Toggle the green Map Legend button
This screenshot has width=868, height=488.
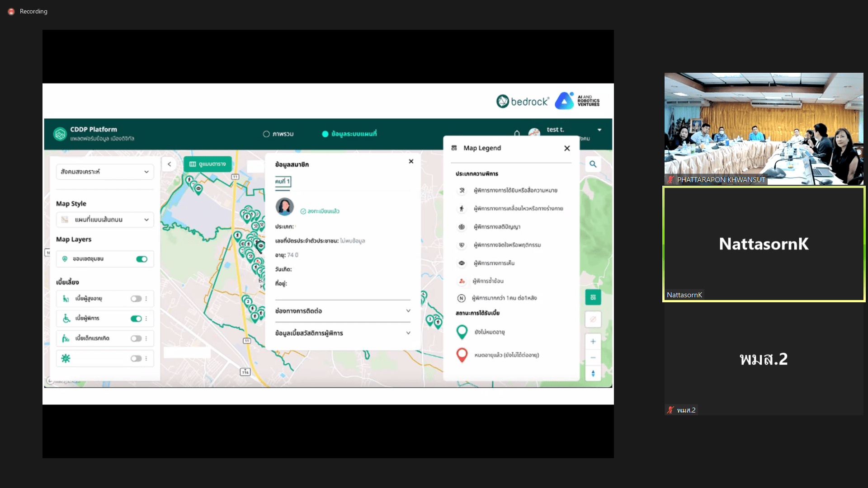point(593,297)
